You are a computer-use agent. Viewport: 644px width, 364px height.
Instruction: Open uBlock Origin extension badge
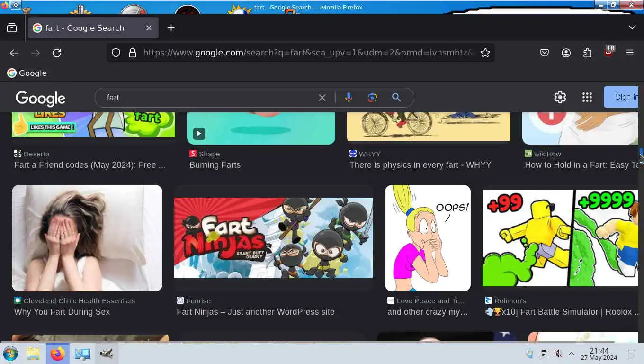(609, 52)
